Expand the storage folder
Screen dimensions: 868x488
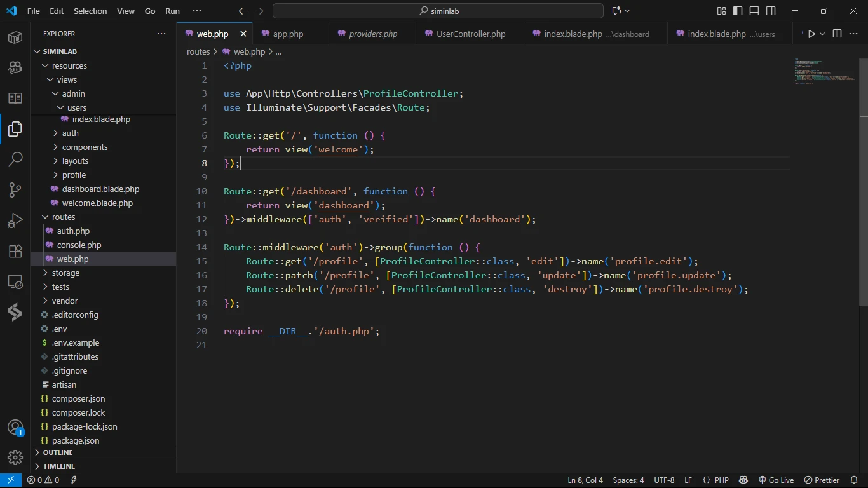65,273
